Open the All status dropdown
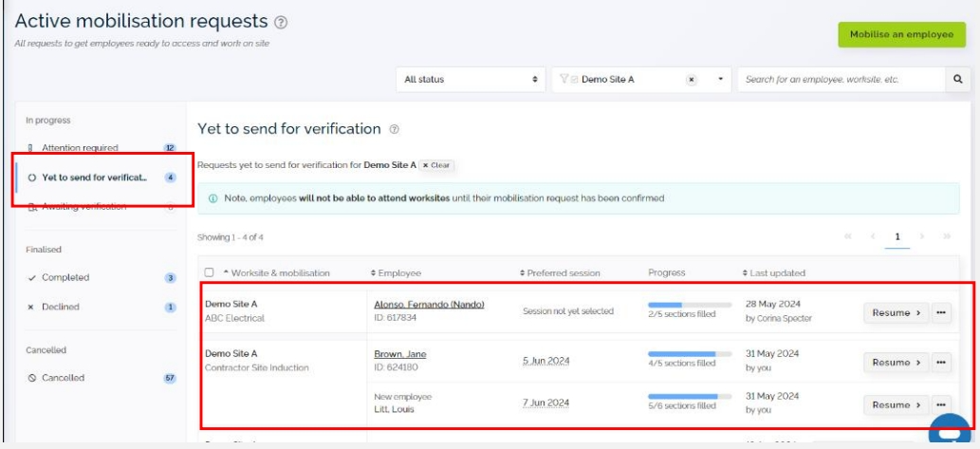This screenshot has width=980, height=449. click(x=471, y=80)
